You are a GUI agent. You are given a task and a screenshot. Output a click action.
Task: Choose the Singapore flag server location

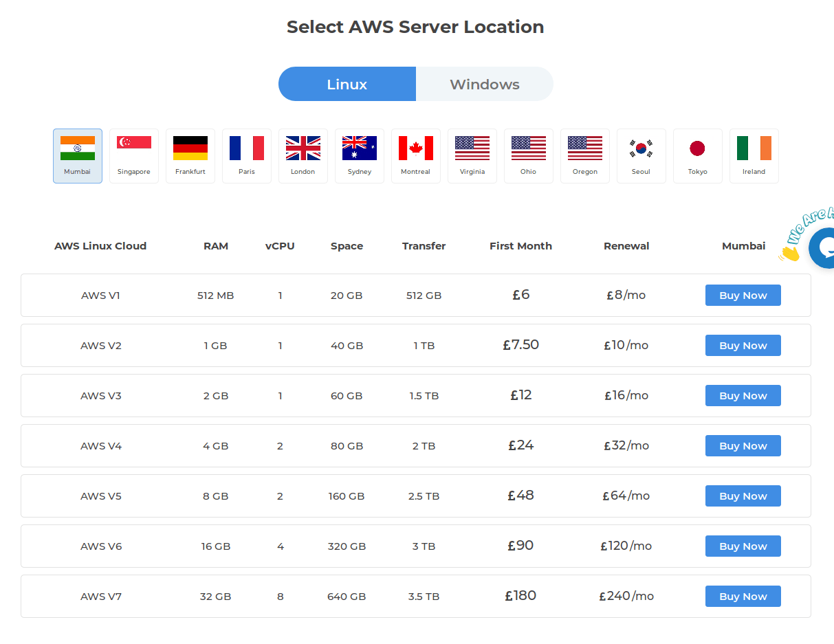[x=134, y=156]
